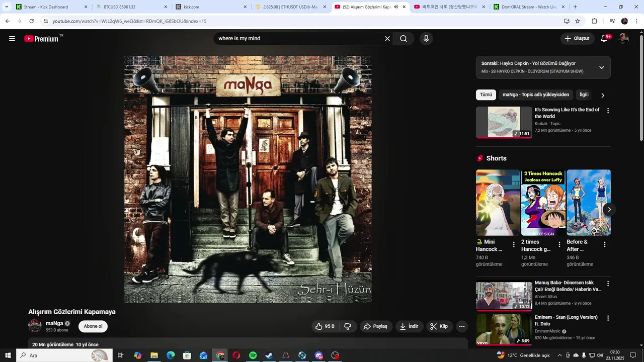
Task: Open options for Mini Hancock short
Action: [x=514, y=244]
